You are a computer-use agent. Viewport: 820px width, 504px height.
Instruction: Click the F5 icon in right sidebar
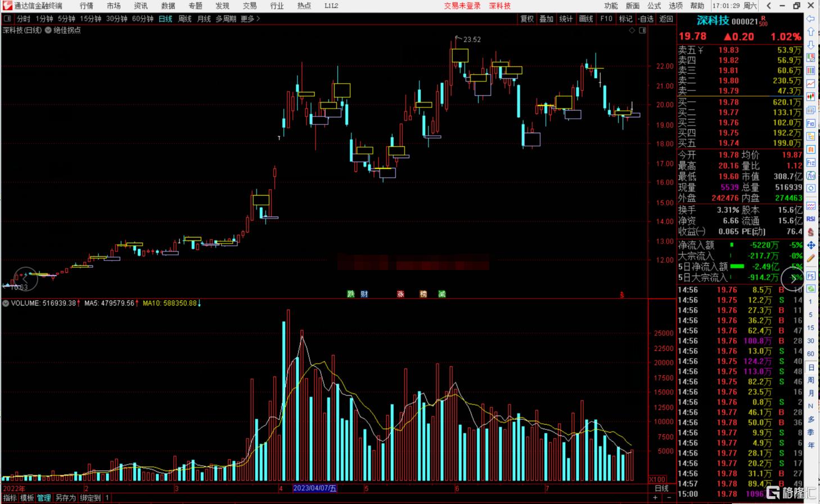click(x=810, y=276)
